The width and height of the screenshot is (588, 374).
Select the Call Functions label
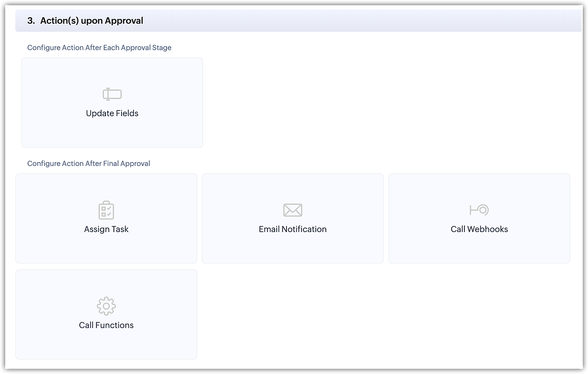tap(106, 325)
